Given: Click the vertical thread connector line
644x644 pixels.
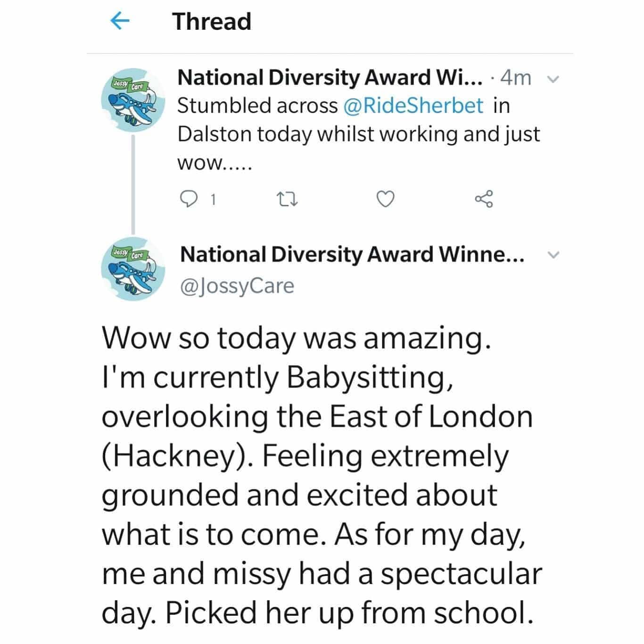Looking at the screenshot, I should pos(133,184).
